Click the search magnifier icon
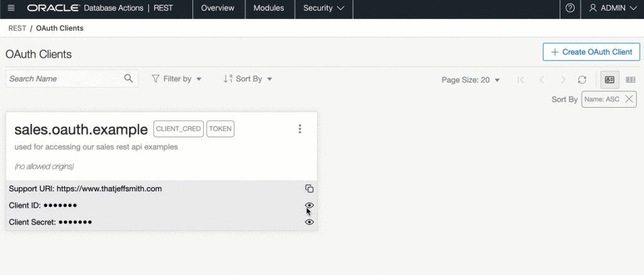 pos(128,79)
